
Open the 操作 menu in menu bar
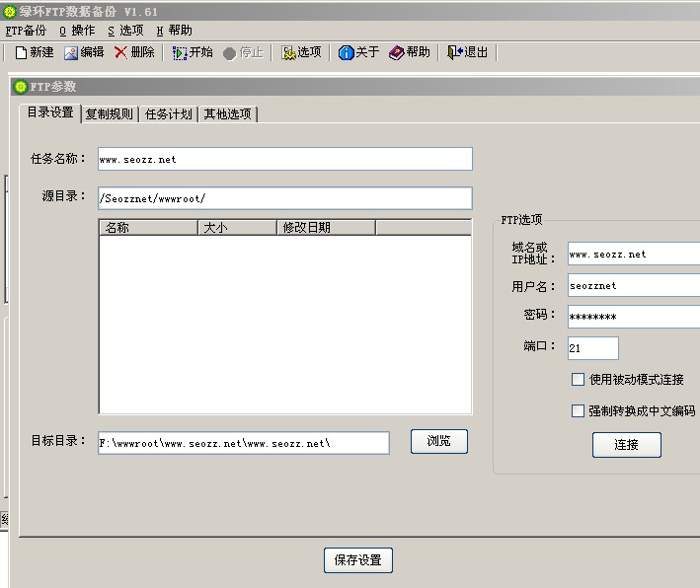click(x=77, y=31)
